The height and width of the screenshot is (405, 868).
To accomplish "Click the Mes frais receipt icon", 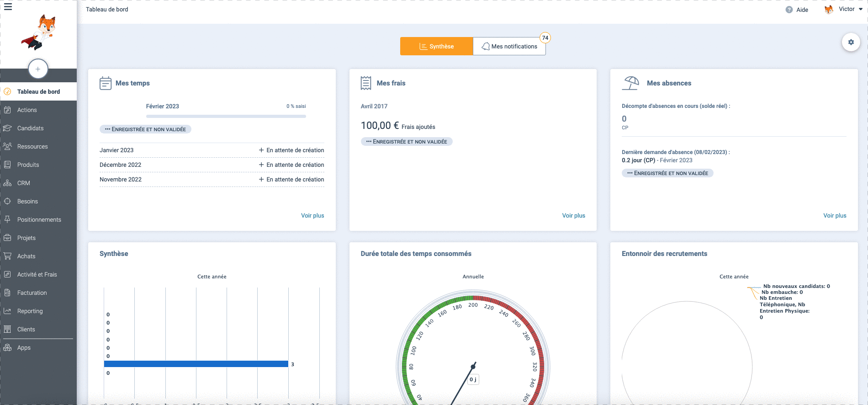I will click(x=366, y=83).
